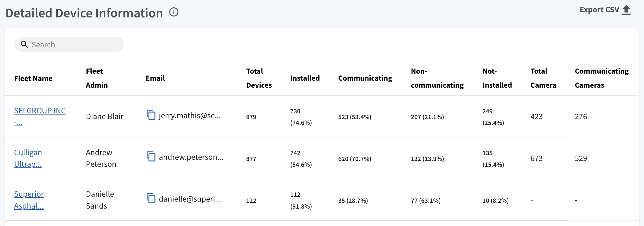Sort by the Not-Installed column header
Viewport: 644px width, 226px height.
click(x=497, y=78)
